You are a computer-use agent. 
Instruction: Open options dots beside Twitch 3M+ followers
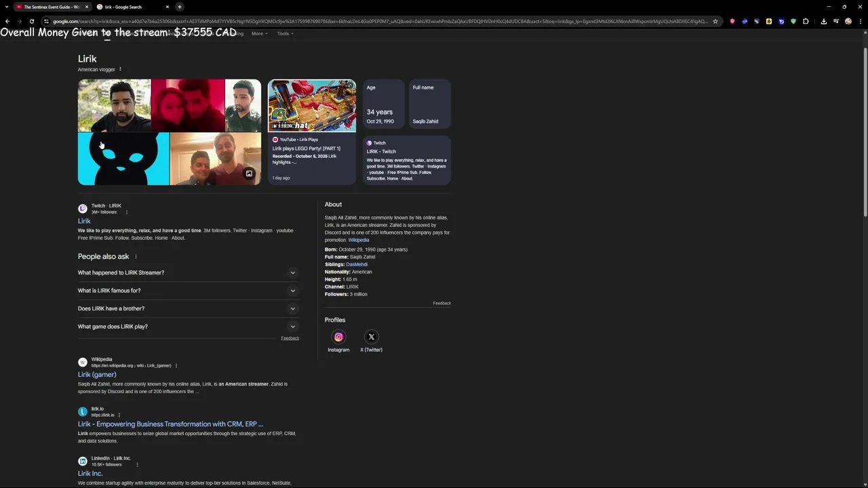[x=126, y=212]
